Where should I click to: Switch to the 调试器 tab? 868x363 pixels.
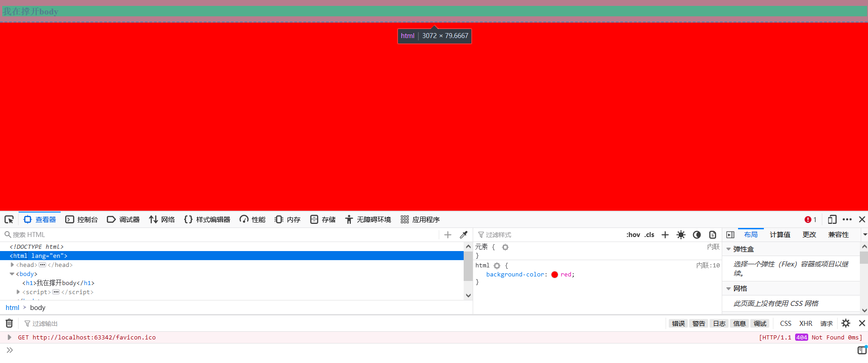pyautogui.click(x=123, y=220)
